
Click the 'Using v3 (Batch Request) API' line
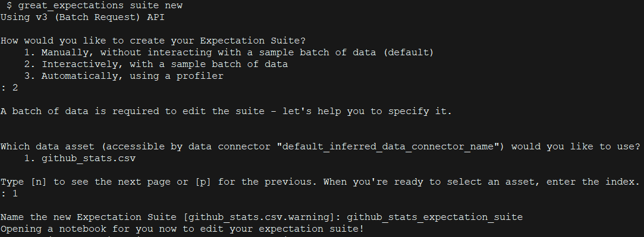[83, 17]
